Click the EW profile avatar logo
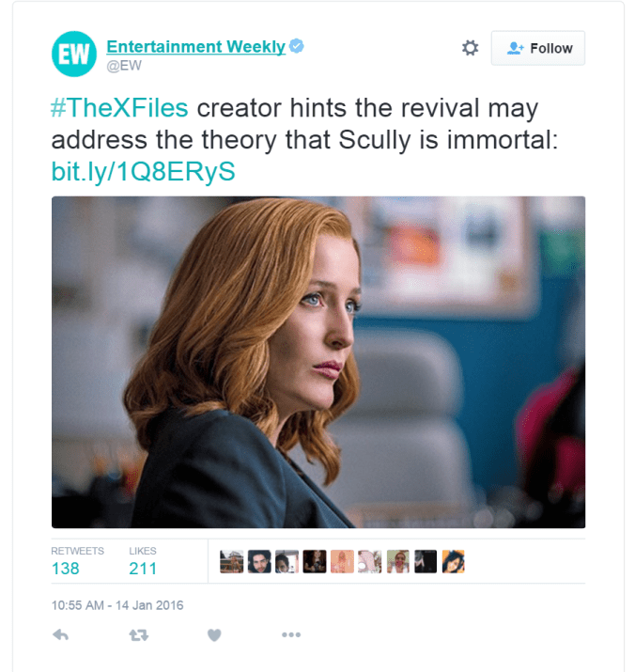The image size is (635, 672). (74, 54)
